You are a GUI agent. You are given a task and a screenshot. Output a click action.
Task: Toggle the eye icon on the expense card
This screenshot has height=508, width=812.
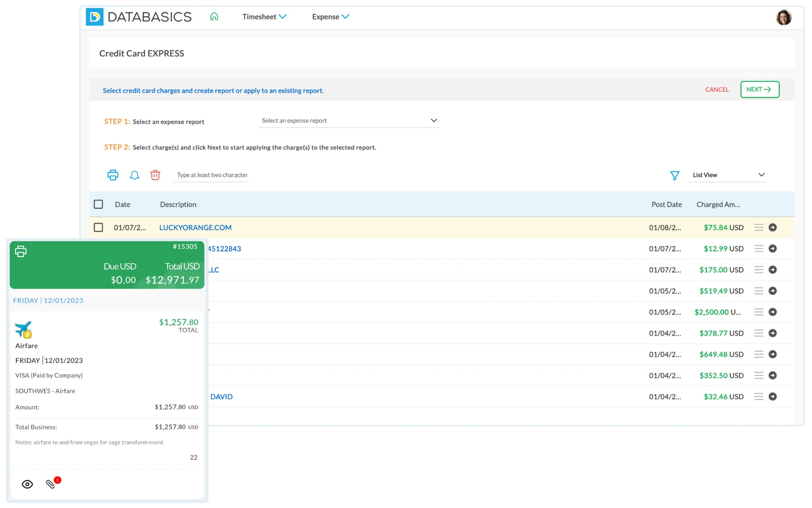[27, 484]
